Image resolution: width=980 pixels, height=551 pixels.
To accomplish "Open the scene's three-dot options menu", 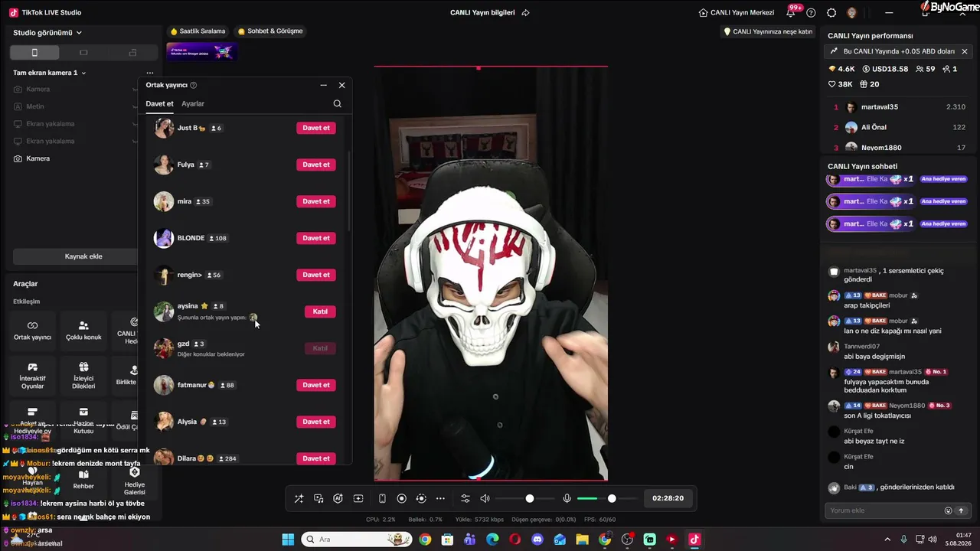I will point(150,73).
